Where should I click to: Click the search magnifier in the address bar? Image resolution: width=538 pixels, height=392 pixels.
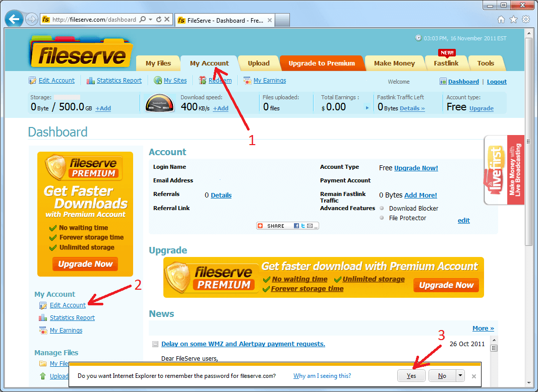(x=143, y=20)
